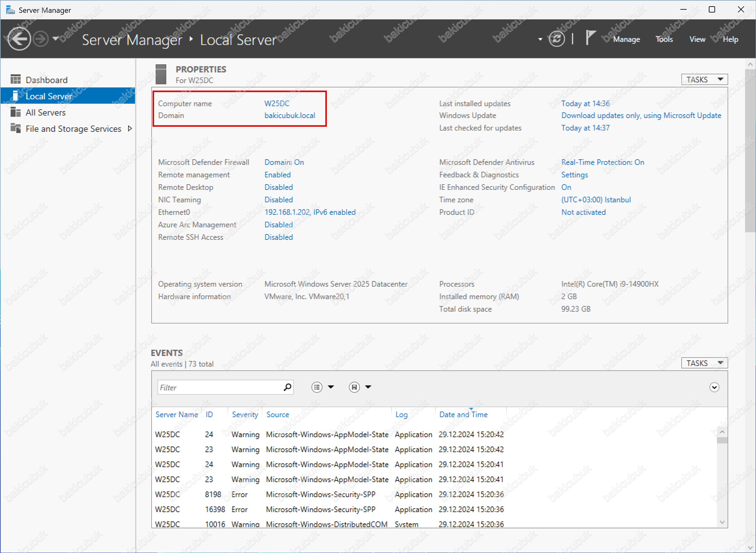Image resolution: width=756 pixels, height=553 pixels.
Task: Click the W25DC computer name link
Action: point(277,103)
